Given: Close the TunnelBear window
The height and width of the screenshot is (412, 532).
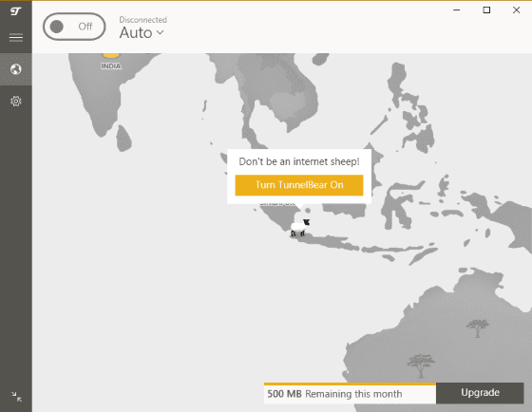Looking at the screenshot, I should [x=517, y=10].
